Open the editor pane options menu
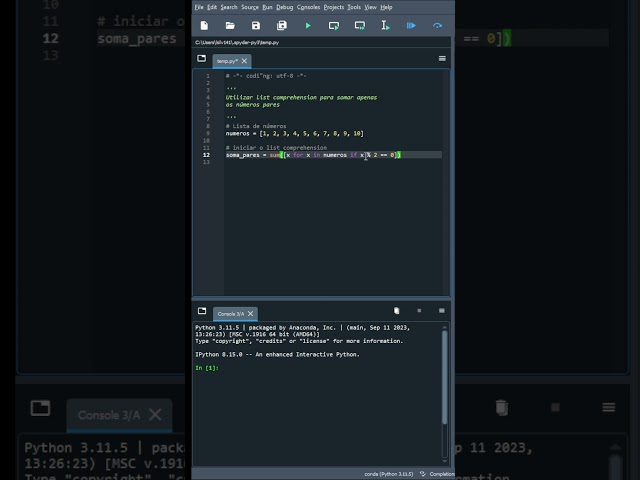This screenshot has width=640, height=480. (442, 59)
